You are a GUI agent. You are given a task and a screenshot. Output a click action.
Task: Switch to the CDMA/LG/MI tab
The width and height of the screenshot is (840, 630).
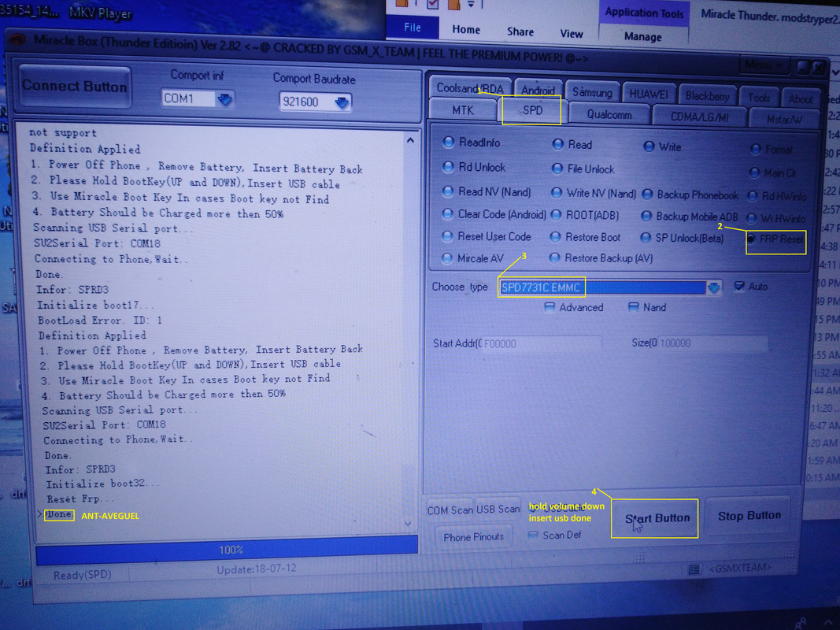(x=700, y=117)
